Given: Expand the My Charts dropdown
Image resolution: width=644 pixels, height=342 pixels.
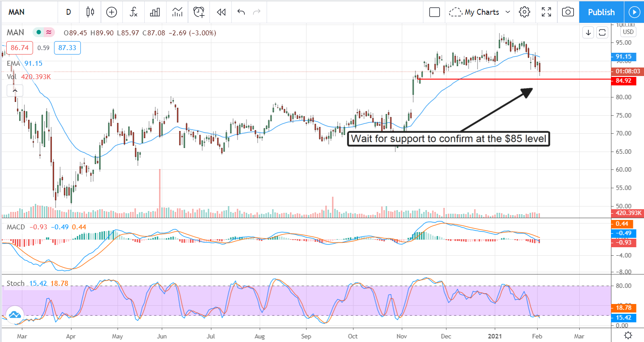Looking at the screenshot, I should [481, 12].
